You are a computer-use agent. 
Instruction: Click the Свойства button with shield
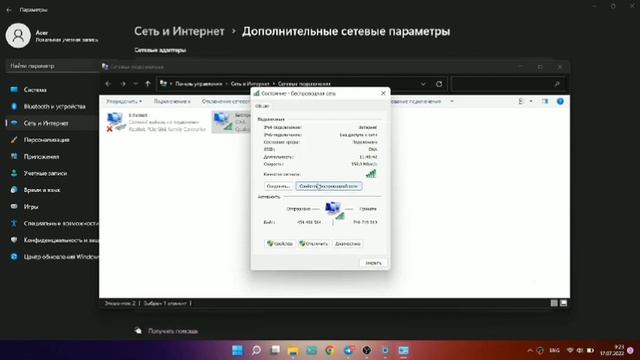pyautogui.click(x=280, y=244)
